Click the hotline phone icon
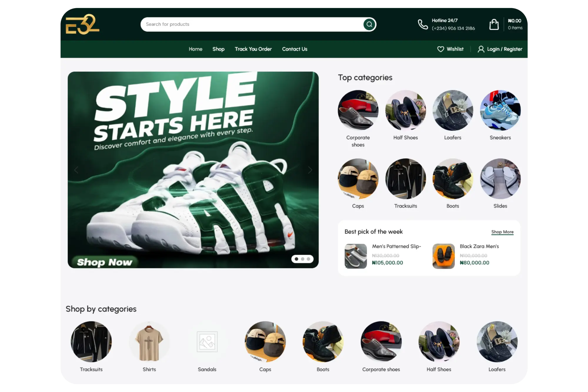 click(423, 24)
